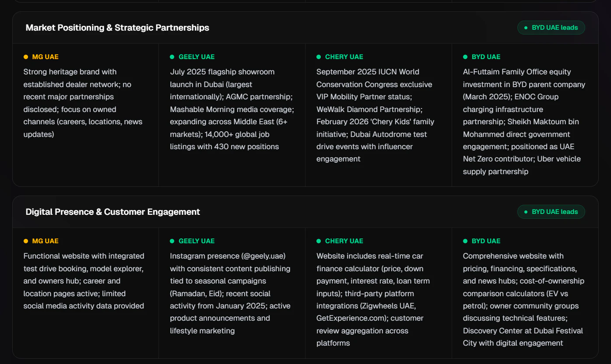Select the Market Positioning & Strategic Partnerships heading
This screenshot has height=364, width=611.
coord(117,28)
